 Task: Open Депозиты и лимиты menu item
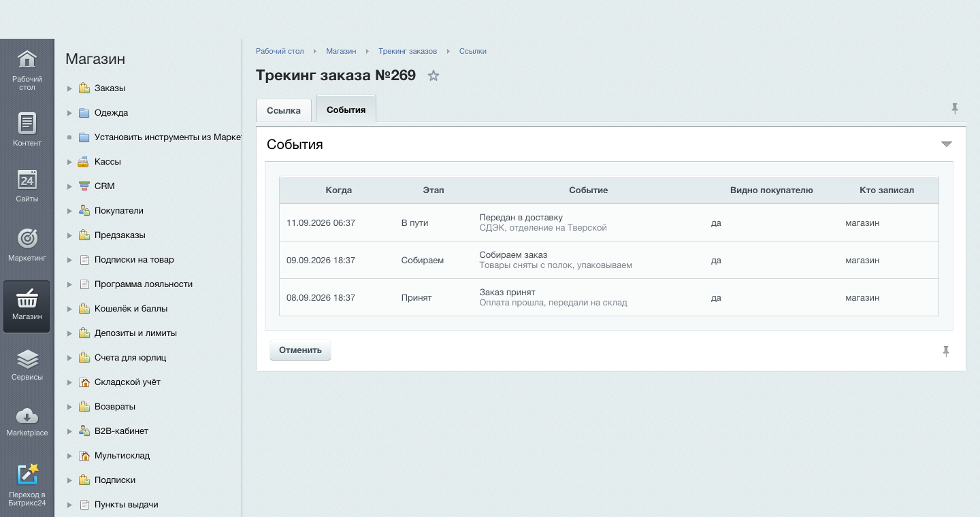click(x=135, y=333)
